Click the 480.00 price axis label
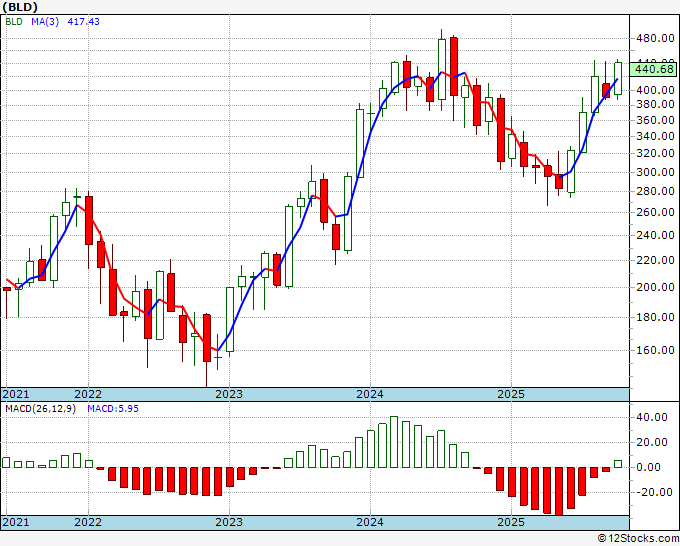The height and width of the screenshot is (546, 680). (655, 38)
